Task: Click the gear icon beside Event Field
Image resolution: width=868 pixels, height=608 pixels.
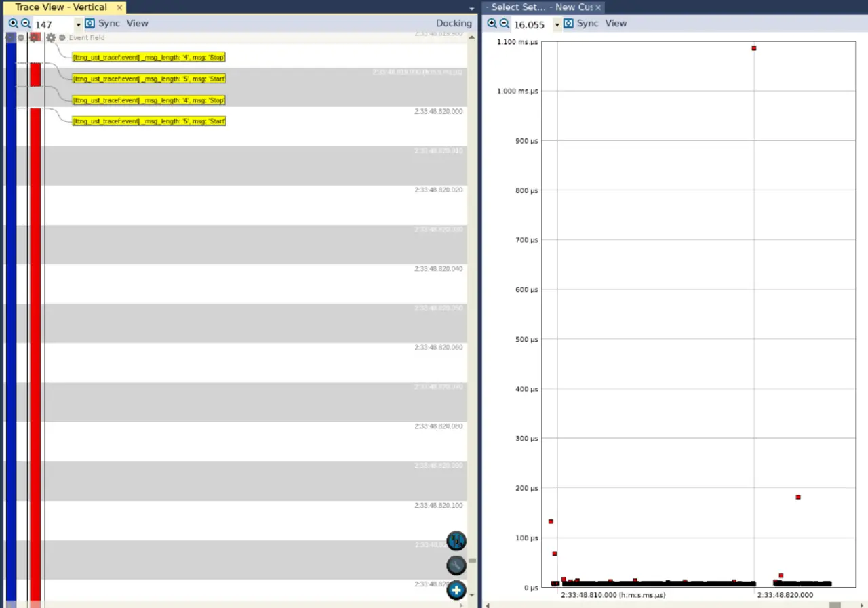Action: click(50, 38)
